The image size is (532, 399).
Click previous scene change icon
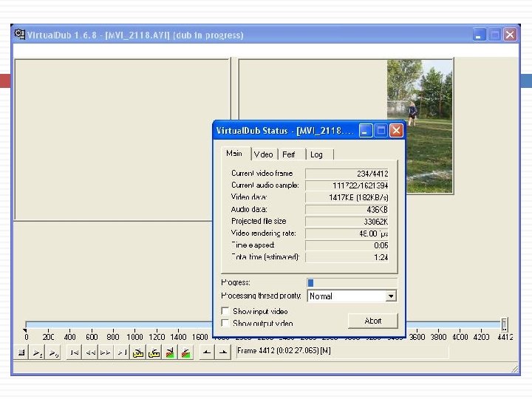point(170,353)
